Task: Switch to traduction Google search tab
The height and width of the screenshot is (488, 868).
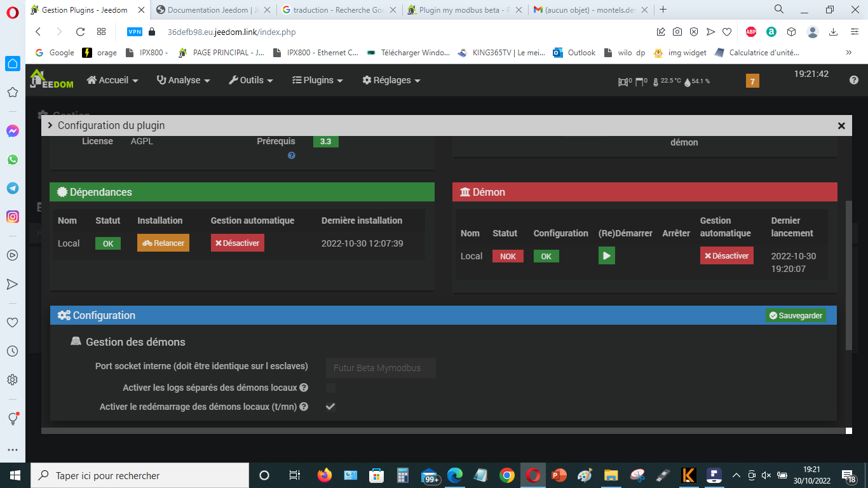Action: (339, 10)
